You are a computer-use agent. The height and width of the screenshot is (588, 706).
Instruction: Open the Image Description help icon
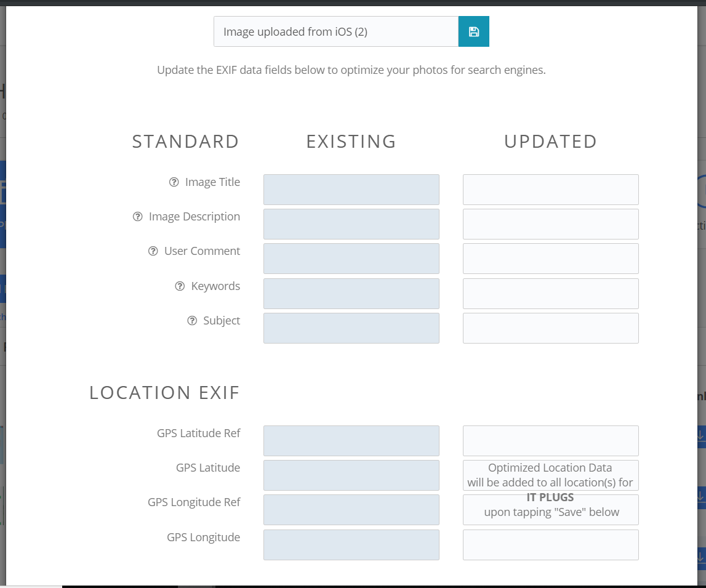click(138, 217)
